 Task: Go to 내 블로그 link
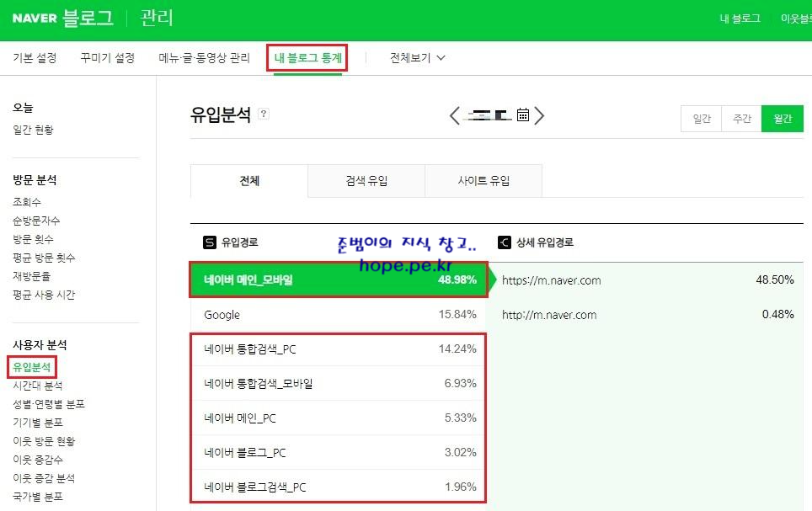(x=740, y=19)
